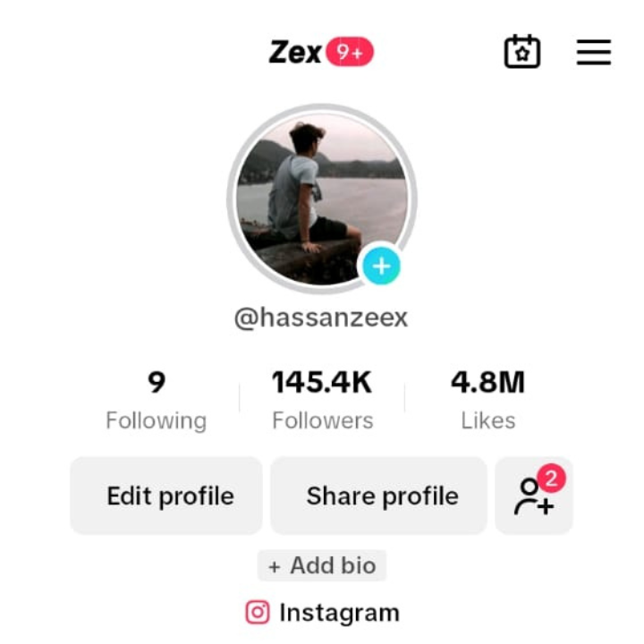Open the Instagram link
This screenshot has width=644, height=644.
click(x=322, y=613)
